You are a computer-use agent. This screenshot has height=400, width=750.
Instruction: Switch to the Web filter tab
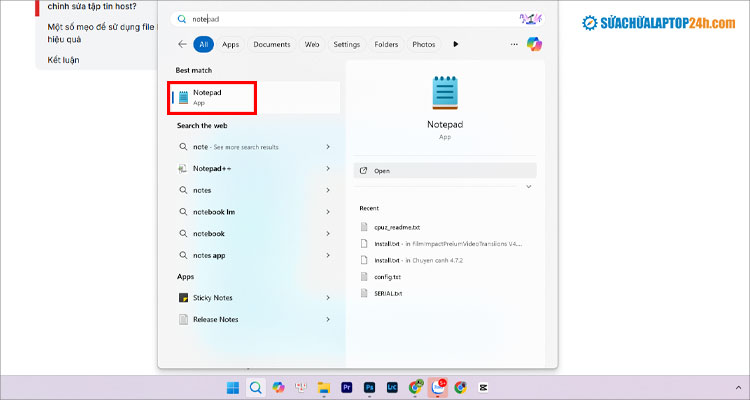(312, 44)
